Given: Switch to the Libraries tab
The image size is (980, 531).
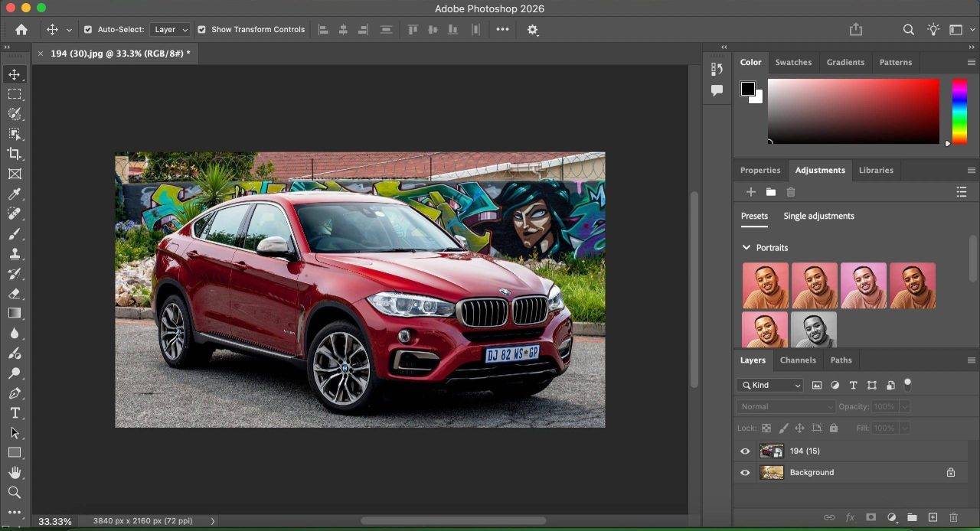Looking at the screenshot, I should [x=876, y=170].
